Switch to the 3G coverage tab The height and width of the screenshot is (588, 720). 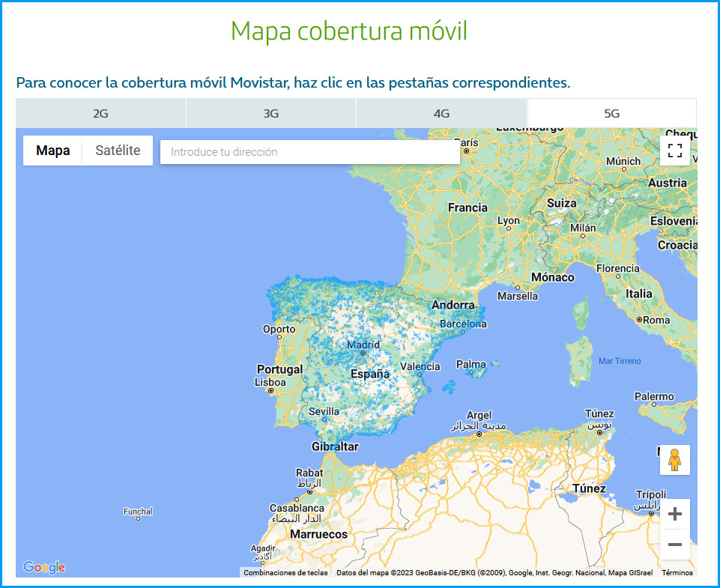(271, 113)
